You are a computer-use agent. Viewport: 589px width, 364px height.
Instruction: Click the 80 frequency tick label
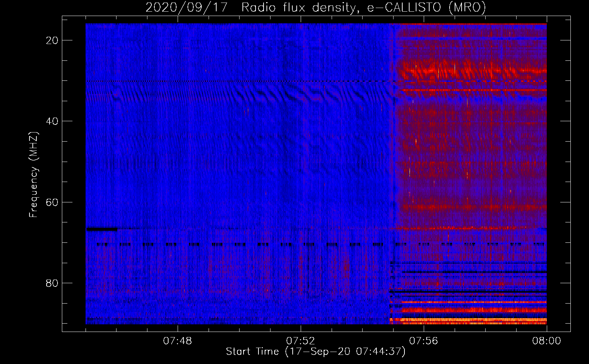tap(52, 283)
